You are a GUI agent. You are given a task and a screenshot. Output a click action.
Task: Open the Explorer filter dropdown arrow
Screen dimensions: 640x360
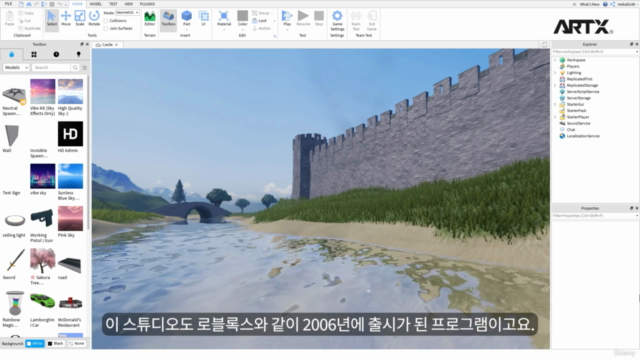pos(636,52)
